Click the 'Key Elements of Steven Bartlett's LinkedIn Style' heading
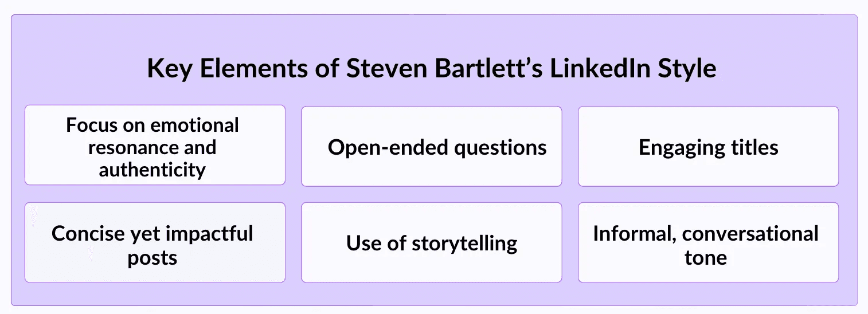Screen dimensions: 868x314 coord(431,69)
